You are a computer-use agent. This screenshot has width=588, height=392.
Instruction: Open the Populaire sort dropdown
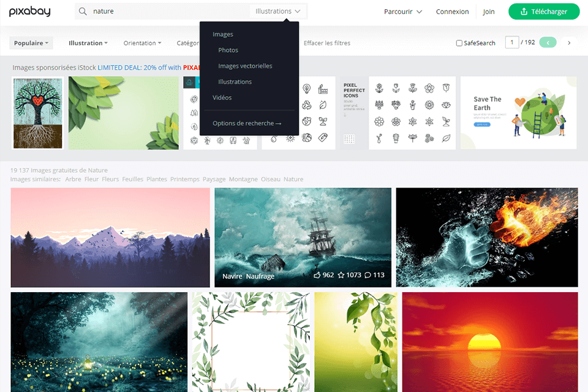tap(31, 42)
